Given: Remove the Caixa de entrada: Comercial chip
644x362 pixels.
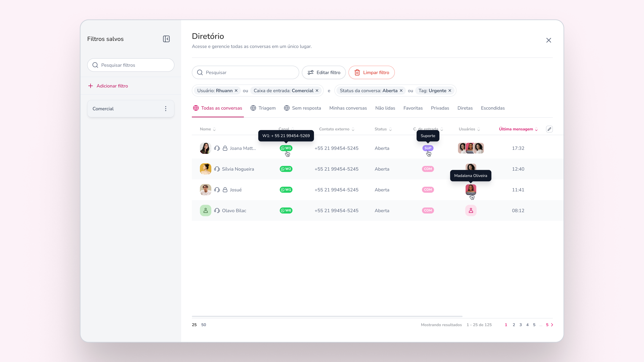Looking at the screenshot, I should [x=317, y=91].
